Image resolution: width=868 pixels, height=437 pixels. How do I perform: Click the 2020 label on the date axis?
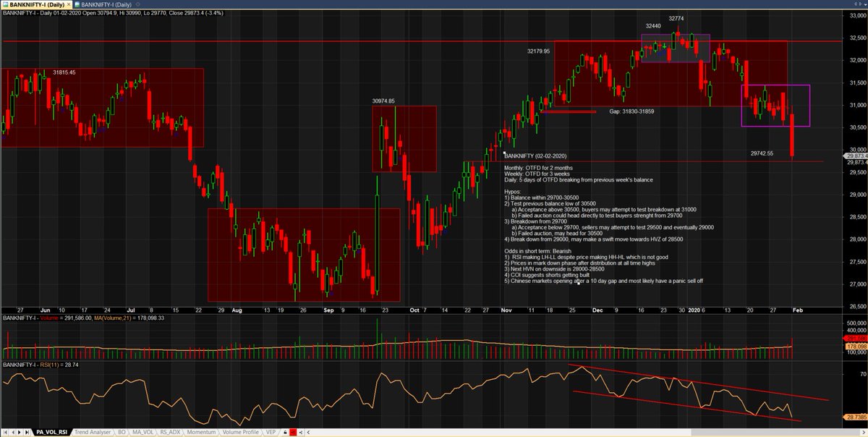694,309
